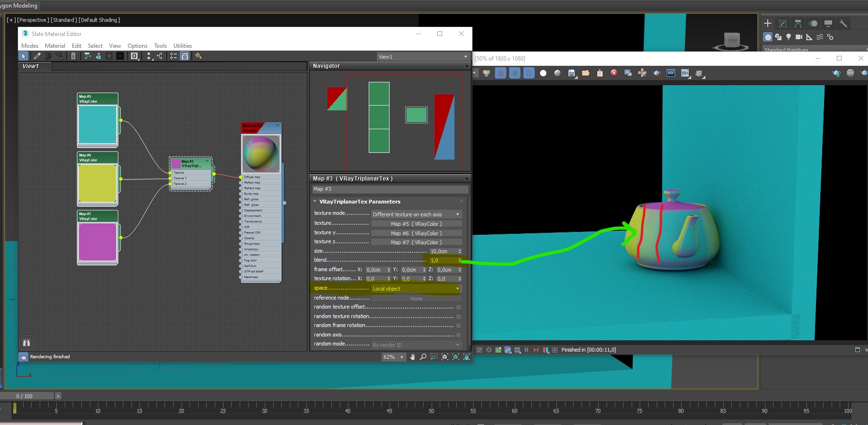Click the pan hand tool in Slate editor

click(412, 357)
